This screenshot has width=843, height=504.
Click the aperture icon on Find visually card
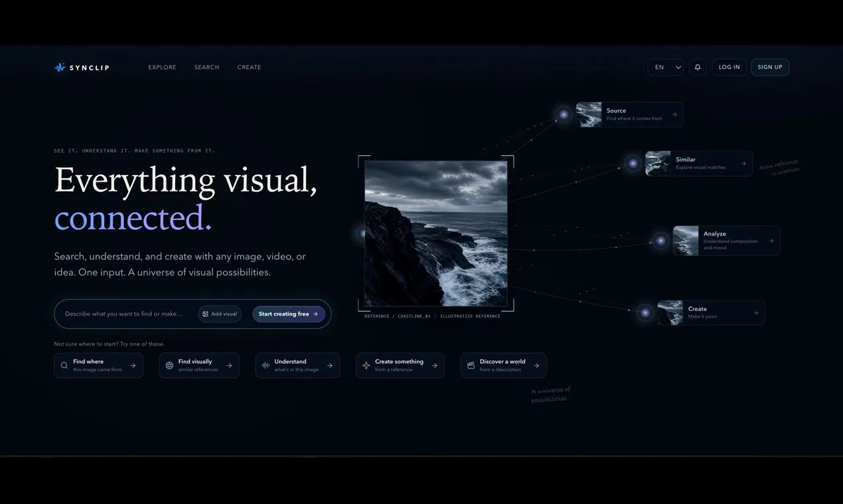pyautogui.click(x=169, y=365)
